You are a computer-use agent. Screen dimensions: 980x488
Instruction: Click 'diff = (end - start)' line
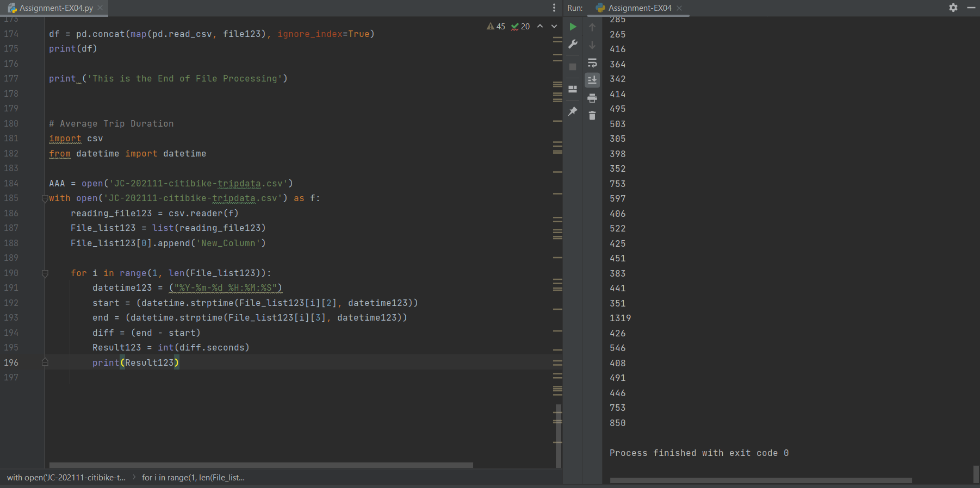coord(146,333)
